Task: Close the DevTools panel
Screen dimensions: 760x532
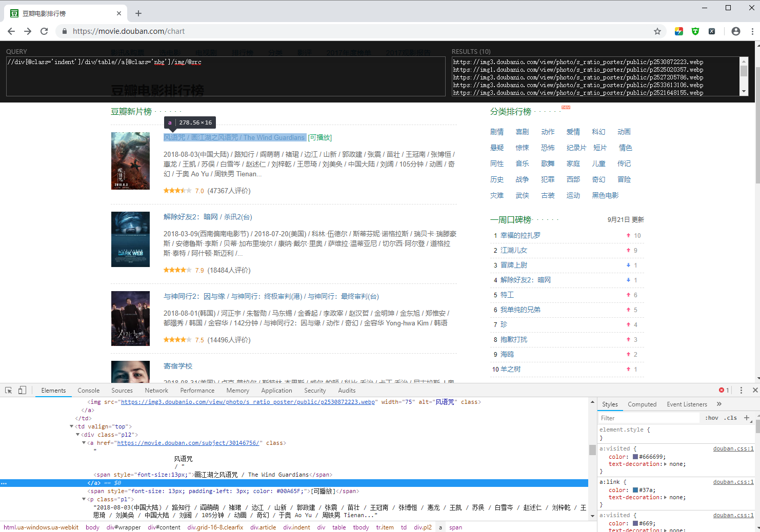Action: 755,391
